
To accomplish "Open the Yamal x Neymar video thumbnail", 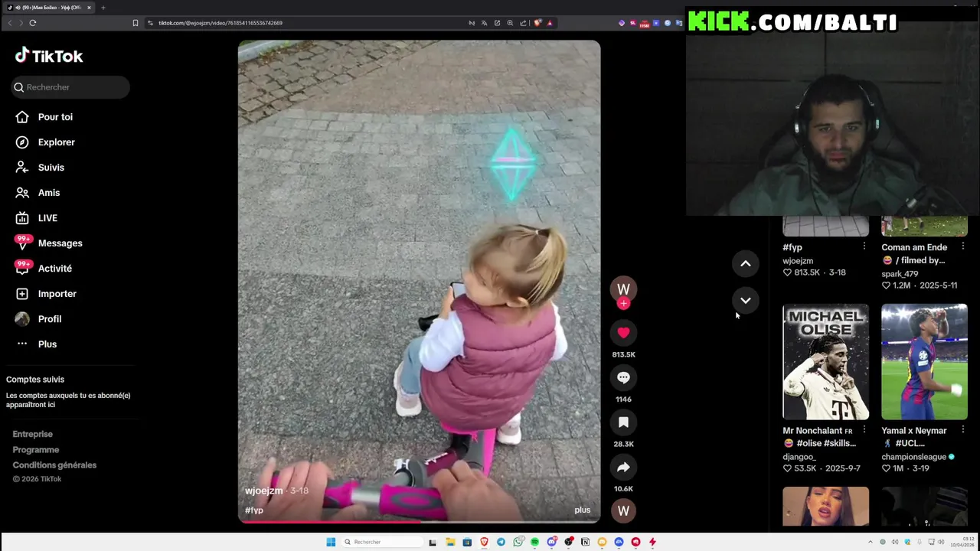I will (924, 362).
